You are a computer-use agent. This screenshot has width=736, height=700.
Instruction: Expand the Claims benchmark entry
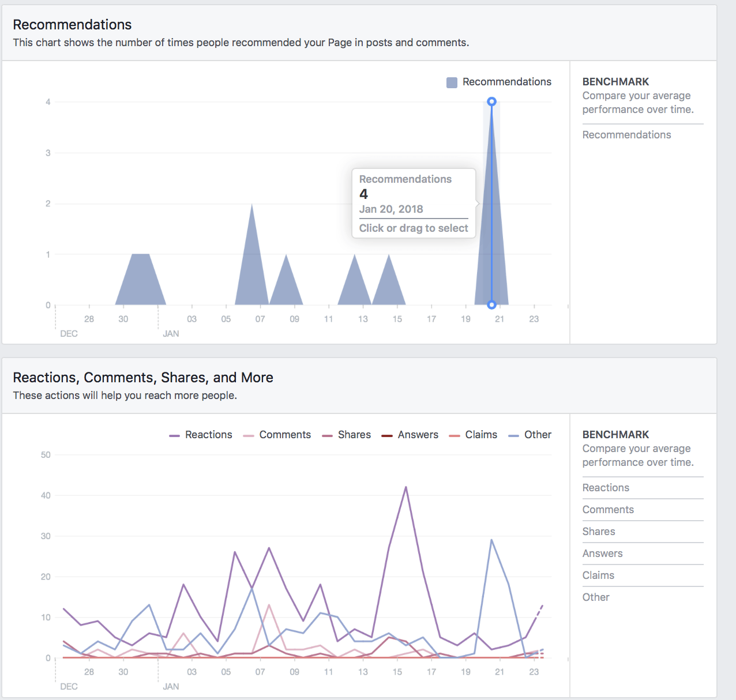tap(598, 575)
